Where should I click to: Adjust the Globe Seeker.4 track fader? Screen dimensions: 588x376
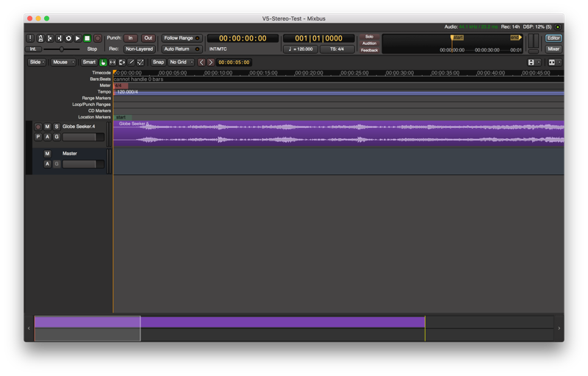83,138
